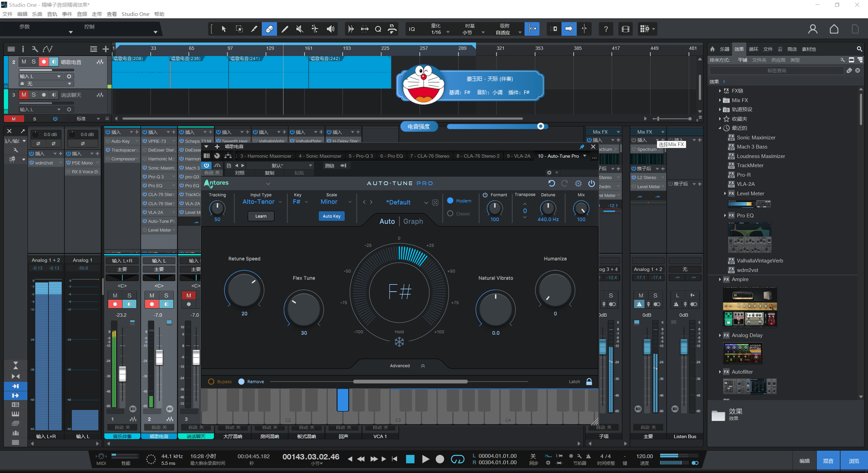
Task: Expand the FX链 folder in browser
Action: click(x=720, y=91)
